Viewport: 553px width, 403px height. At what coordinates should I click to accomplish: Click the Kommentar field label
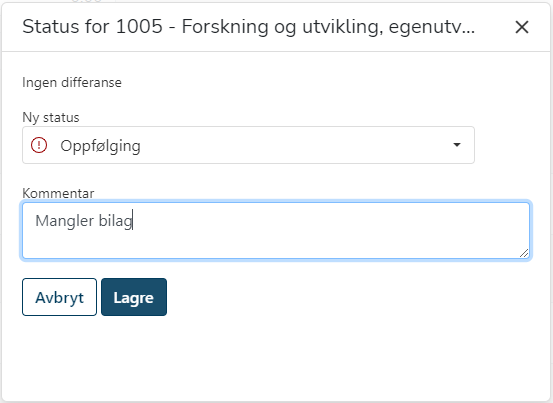coord(58,193)
